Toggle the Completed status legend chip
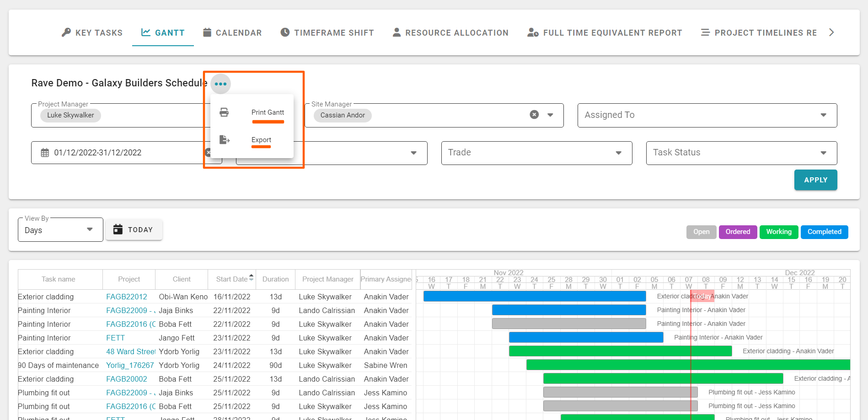 824,232
